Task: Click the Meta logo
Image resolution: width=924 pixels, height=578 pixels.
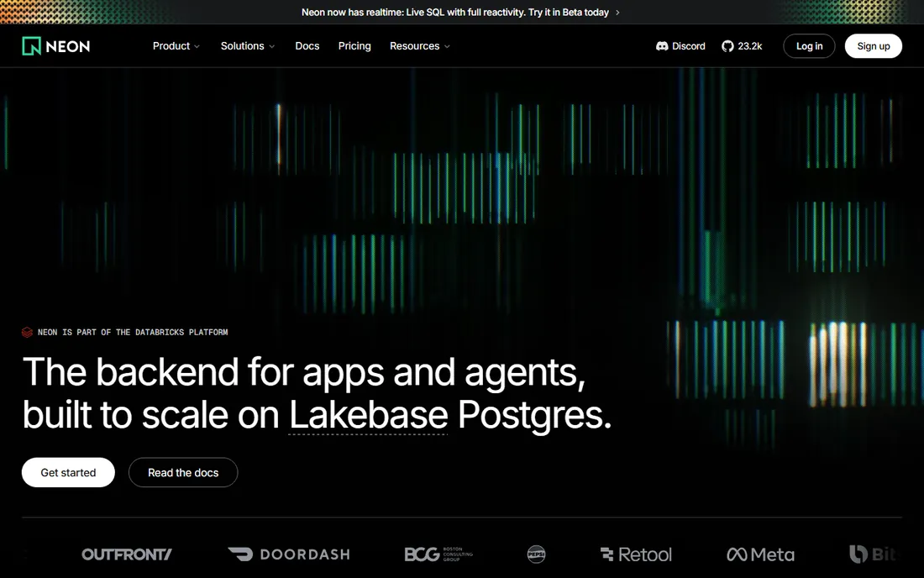Action: 761,554
